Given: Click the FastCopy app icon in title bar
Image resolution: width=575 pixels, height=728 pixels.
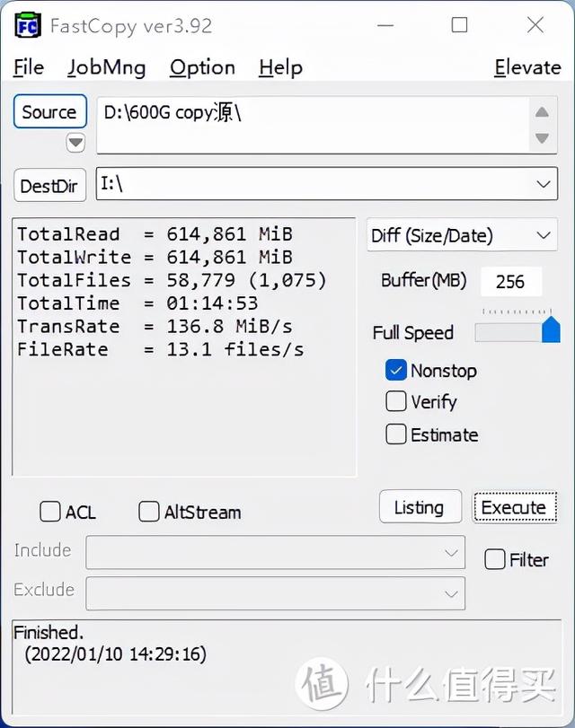Looking at the screenshot, I should pyautogui.click(x=28, y=25).
